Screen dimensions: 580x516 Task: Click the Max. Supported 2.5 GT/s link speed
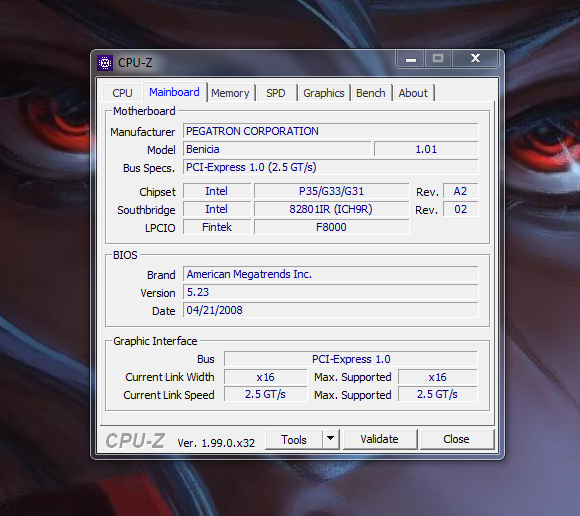[x=438, y=394]
